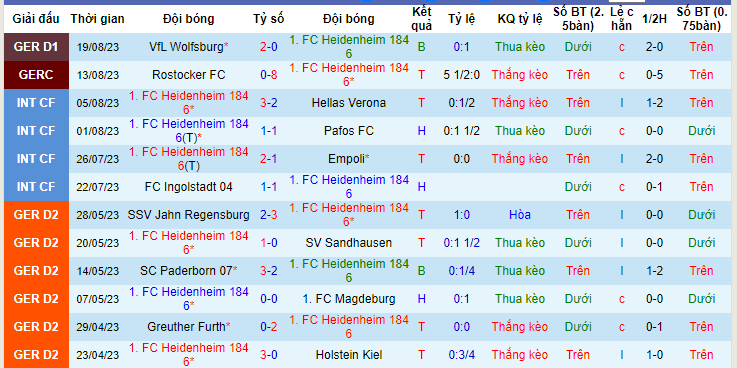The height and width of the screenshot is (368, 737).
Task: Select the SV Sandhausen team link
Action: [x=349, y=243]
